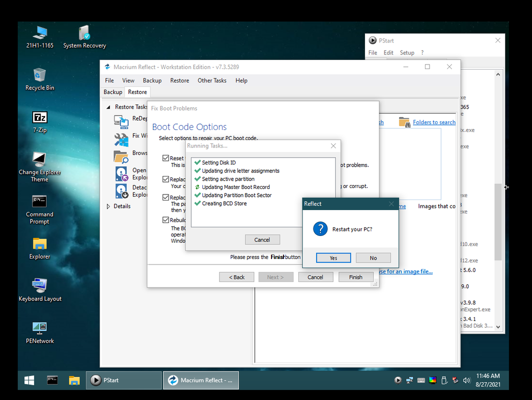Click the volume speaker tray icon
The image size is (532, 400).
click(466, 380)
